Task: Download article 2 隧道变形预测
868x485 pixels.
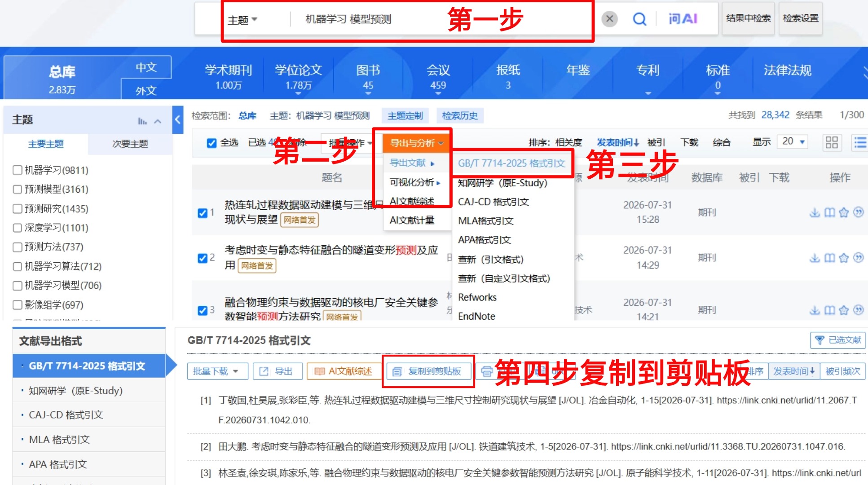Action: [x=815, y=258]
